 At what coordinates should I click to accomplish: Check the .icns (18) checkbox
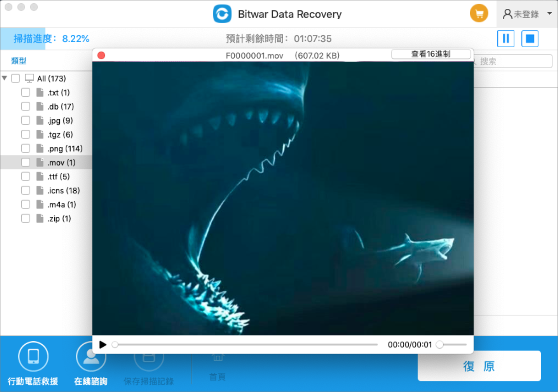(26, 190)
